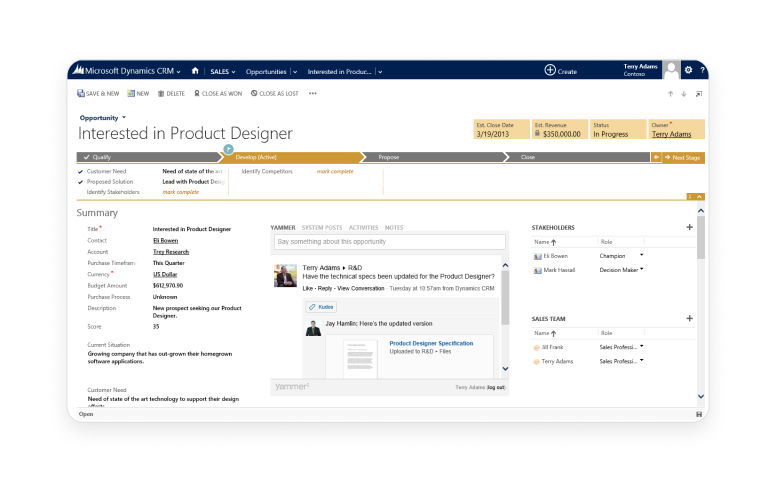Change Terry Adams role dropdown

tap(641, 360)
